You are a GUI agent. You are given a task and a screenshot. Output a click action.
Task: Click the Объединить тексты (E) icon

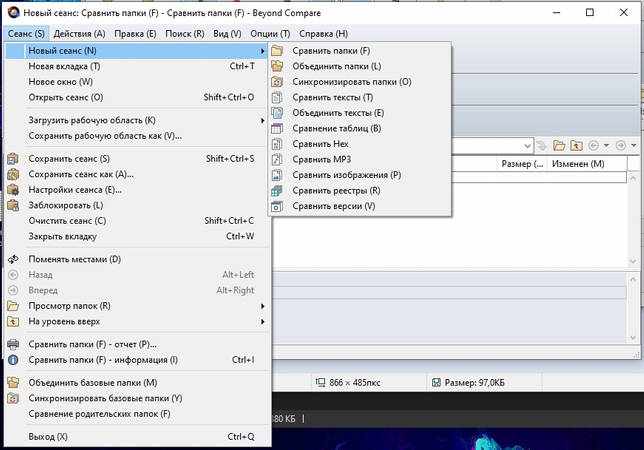click(x=277, y=113)
